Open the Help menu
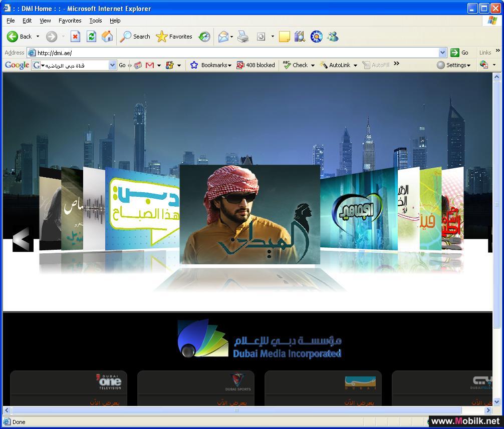Image resolution: width=504 pixels, height=429 pixels. click(x=115, y=21)
